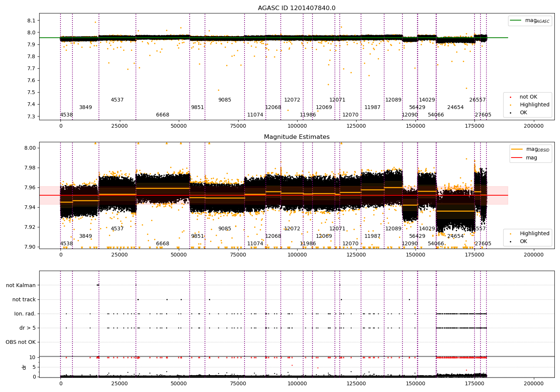Click the '7.94' y-axis tick in the middle plot

pyautogui.click(x=30, y=207)
